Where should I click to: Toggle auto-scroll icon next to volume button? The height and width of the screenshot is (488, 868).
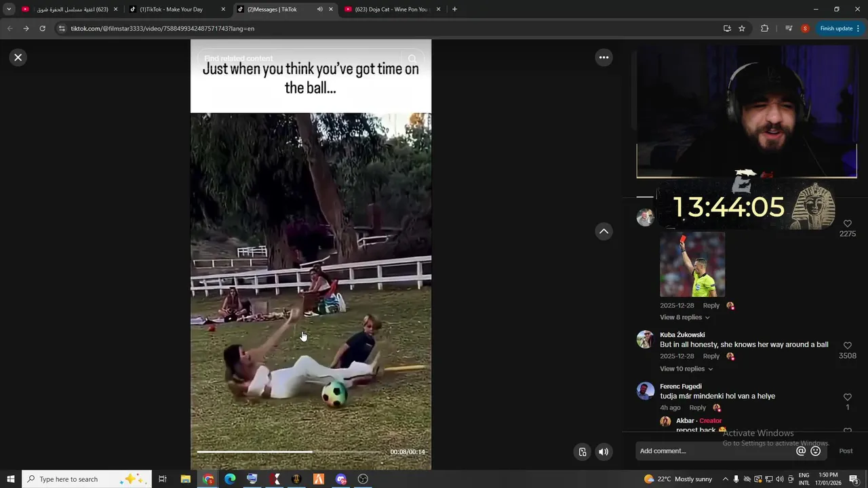(x=583, y=452)
